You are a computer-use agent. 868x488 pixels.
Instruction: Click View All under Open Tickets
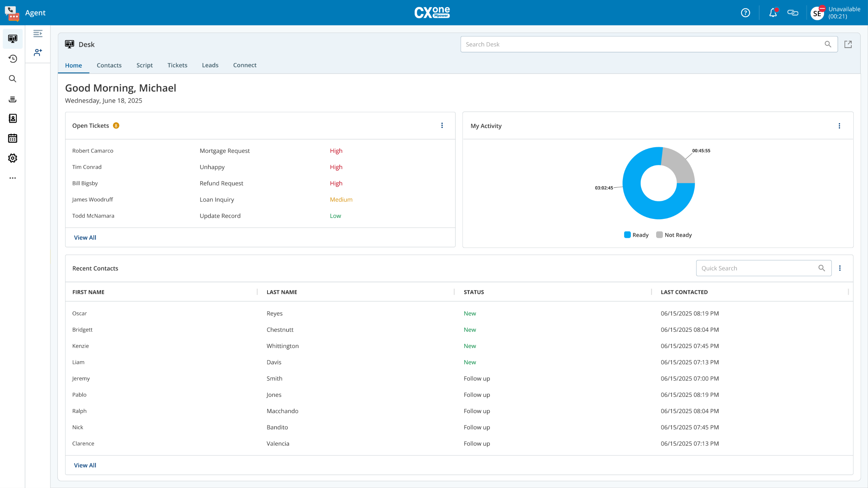tap(85, 238)
